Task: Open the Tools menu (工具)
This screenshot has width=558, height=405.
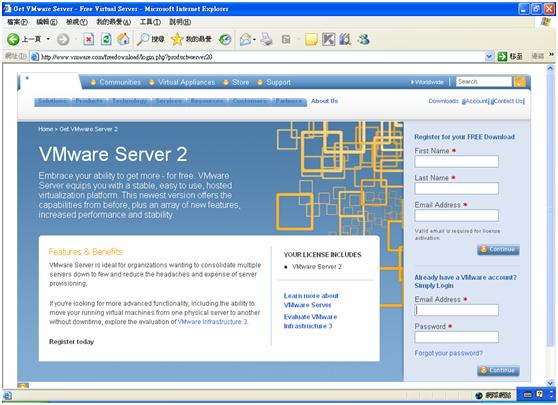Action: (150, 22)
